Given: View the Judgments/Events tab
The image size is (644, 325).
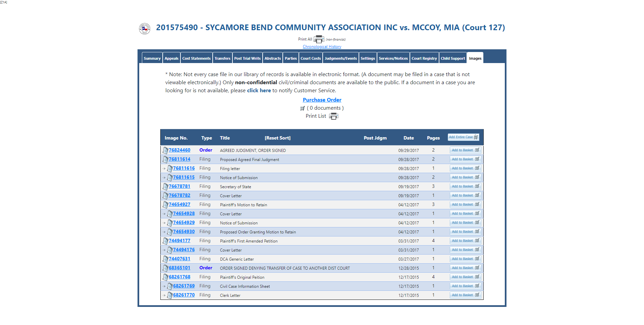Looking at the screenshot, I should [x=341, y=58].
